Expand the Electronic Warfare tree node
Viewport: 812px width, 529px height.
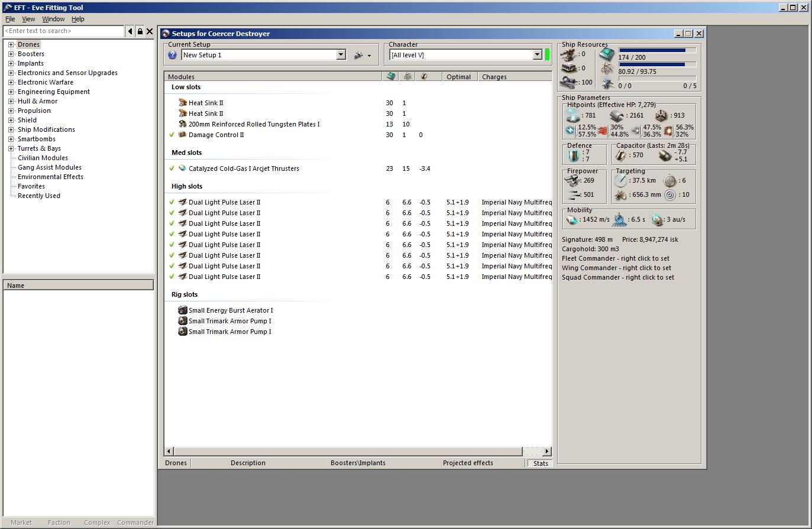tap(11, 82)
